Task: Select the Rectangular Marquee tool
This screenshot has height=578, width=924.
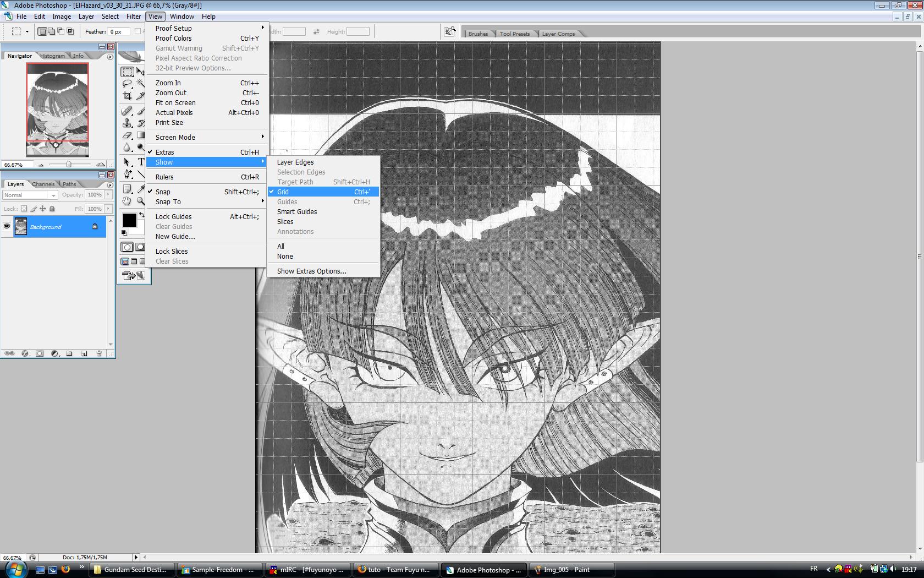Action: tap(127, 72)
